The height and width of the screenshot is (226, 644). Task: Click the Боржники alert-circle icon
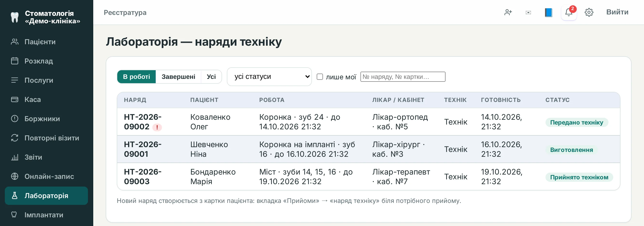pos(15,119)
